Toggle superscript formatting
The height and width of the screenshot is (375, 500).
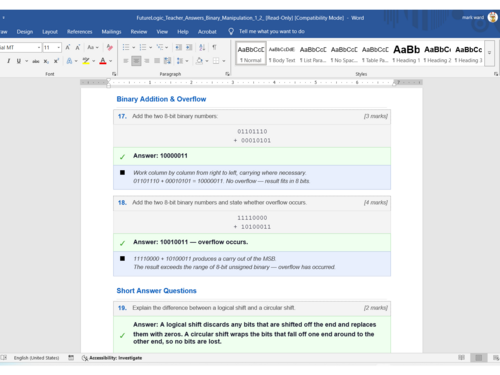(x=56, y=61)
